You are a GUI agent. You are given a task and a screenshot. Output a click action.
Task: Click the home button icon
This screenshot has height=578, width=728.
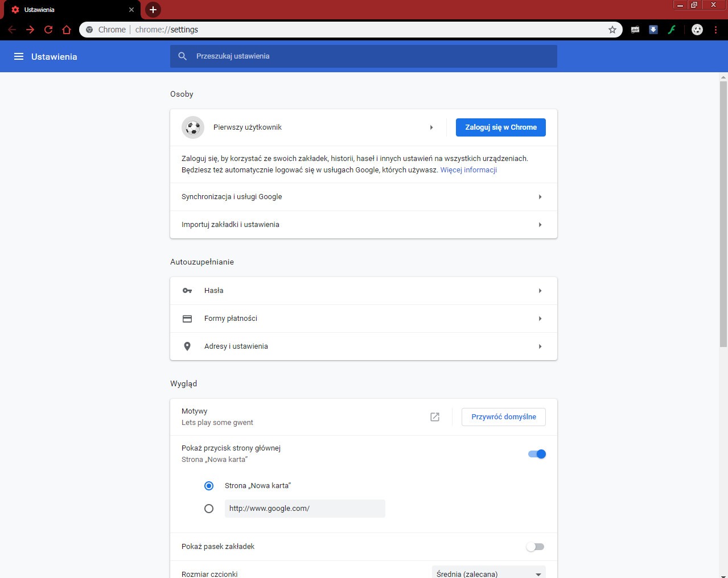[67, 30]
